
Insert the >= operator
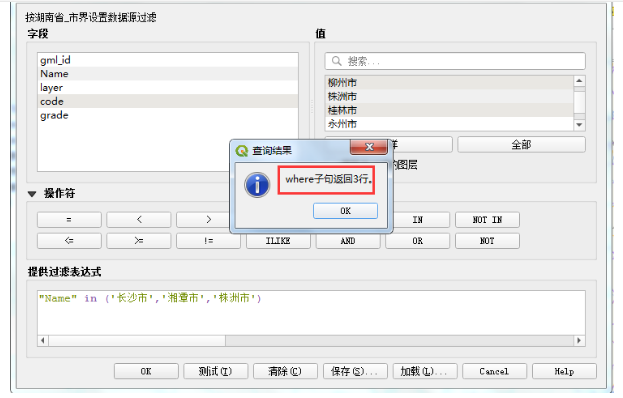139,241
